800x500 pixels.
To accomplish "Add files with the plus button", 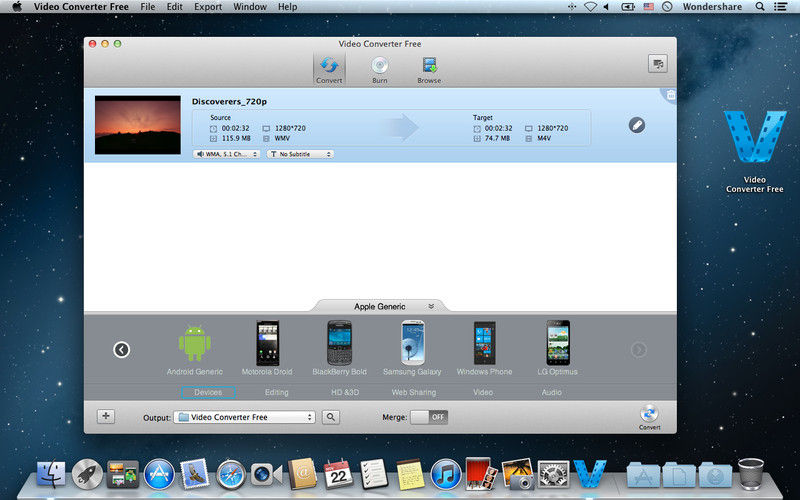I will tap(106, 416).
